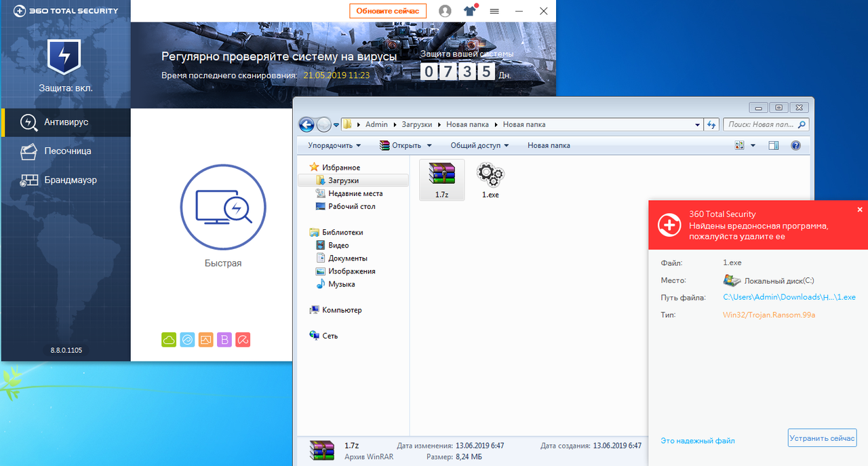
Task: Select Компьютер in navigation pane
Action: 342,310
